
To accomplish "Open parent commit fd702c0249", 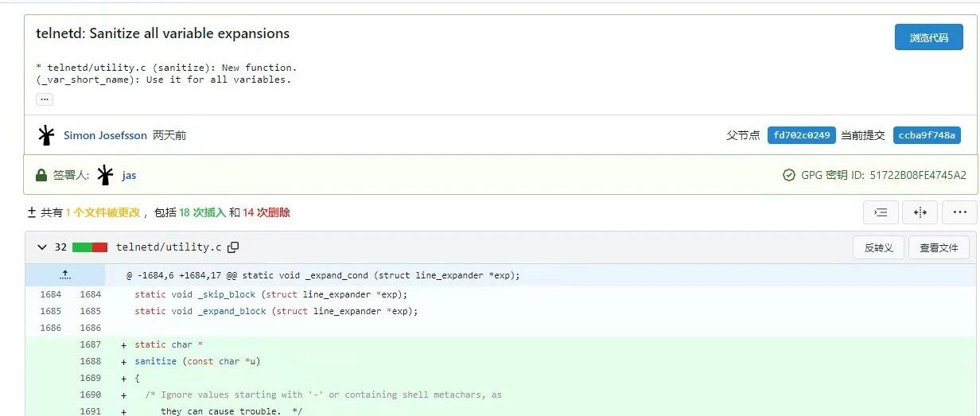I will click(802, 135).
